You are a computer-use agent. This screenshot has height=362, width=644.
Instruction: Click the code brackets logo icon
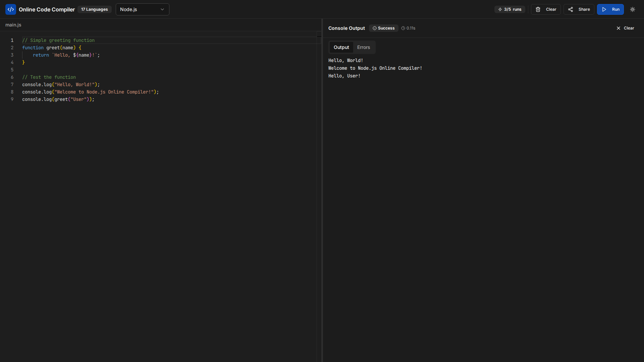(11, 9)
